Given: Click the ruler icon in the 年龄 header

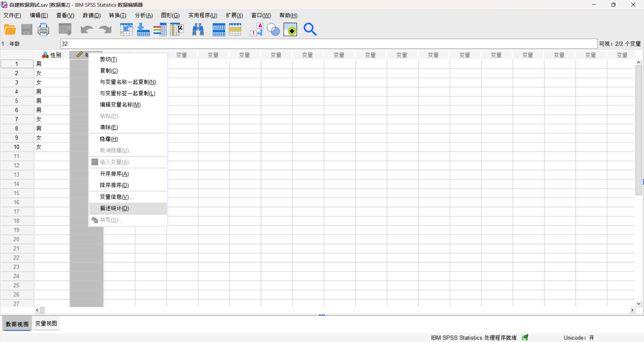Looking at the screenshot, I should 79,55.
